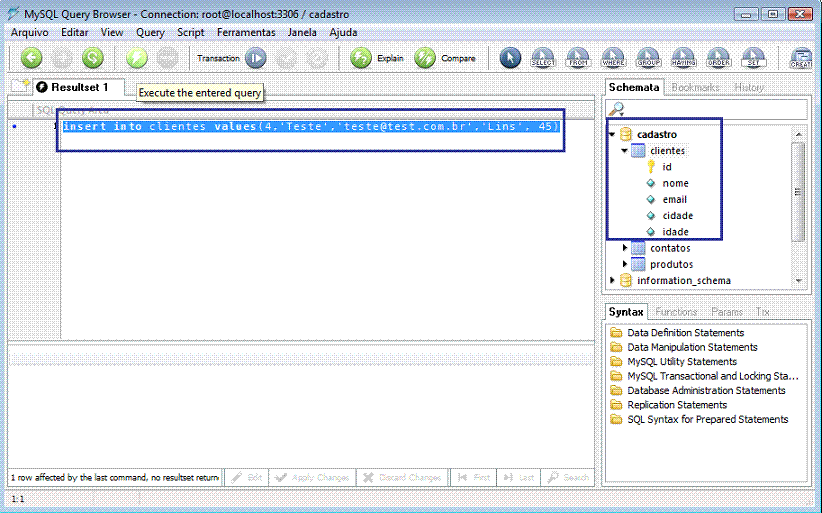Click the grayed Stop query icon
The image size is (822, 513).
[167, 58]
